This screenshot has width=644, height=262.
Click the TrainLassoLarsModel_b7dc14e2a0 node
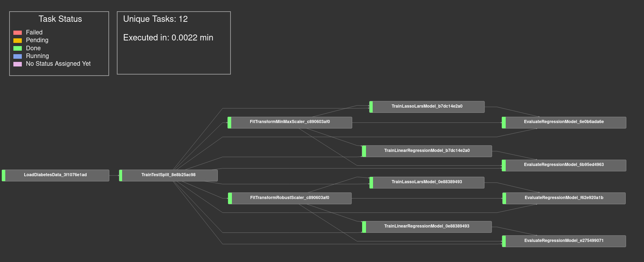(427, 107)
